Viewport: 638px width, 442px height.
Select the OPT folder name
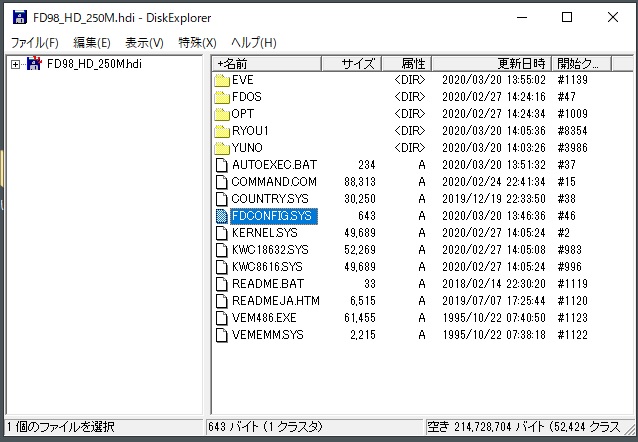243,114
